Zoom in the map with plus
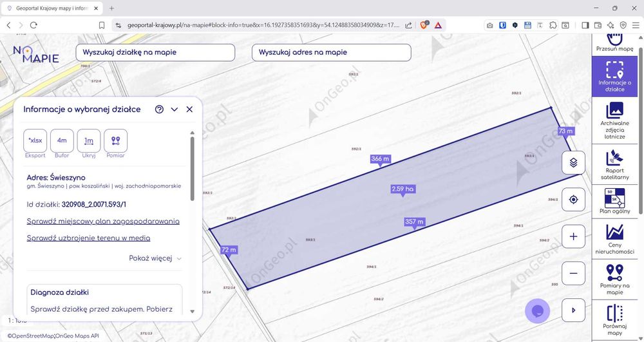 (573, 236)
